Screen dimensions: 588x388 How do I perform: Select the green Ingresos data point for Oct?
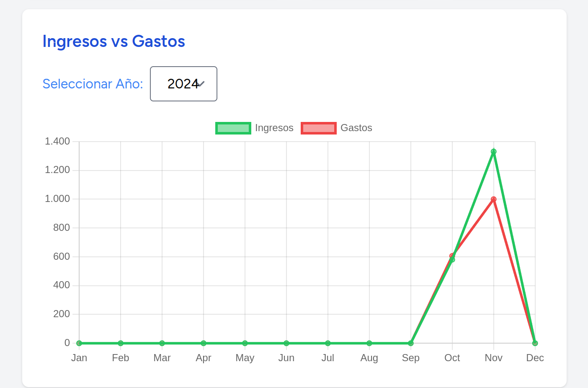pyautogui.click(x=452, y=260)
